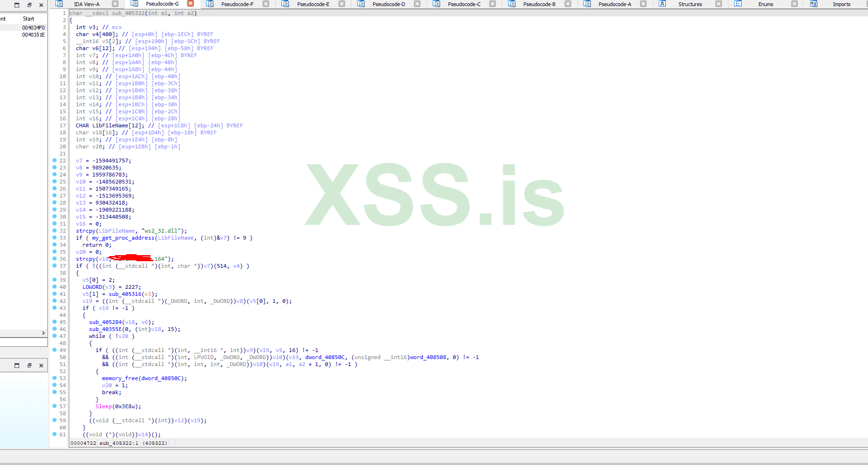The height and width of the screenshot is (470, 868).
Task: Switch to the IDA View-A tab
Action: (87, 4)
